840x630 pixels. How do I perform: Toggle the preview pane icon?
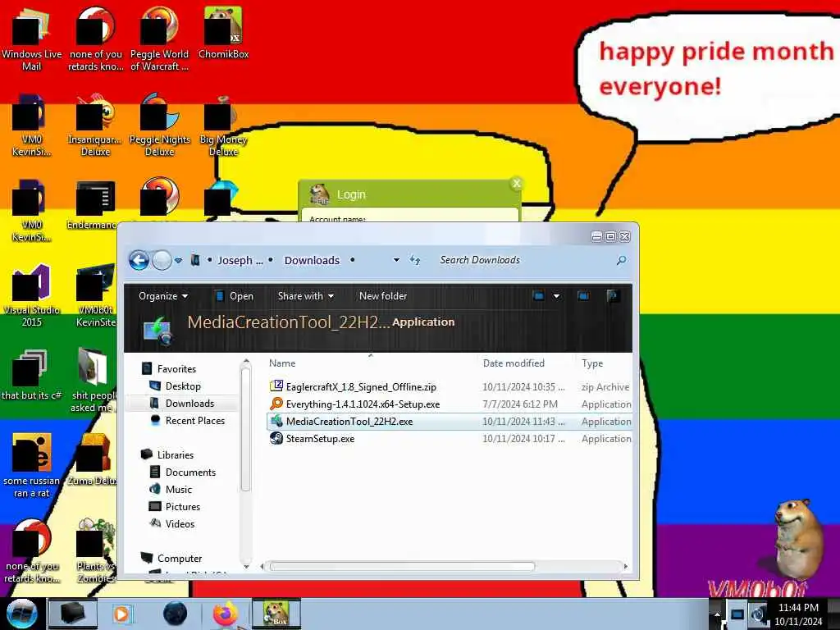pyautogui.click(x=583, y=296)
